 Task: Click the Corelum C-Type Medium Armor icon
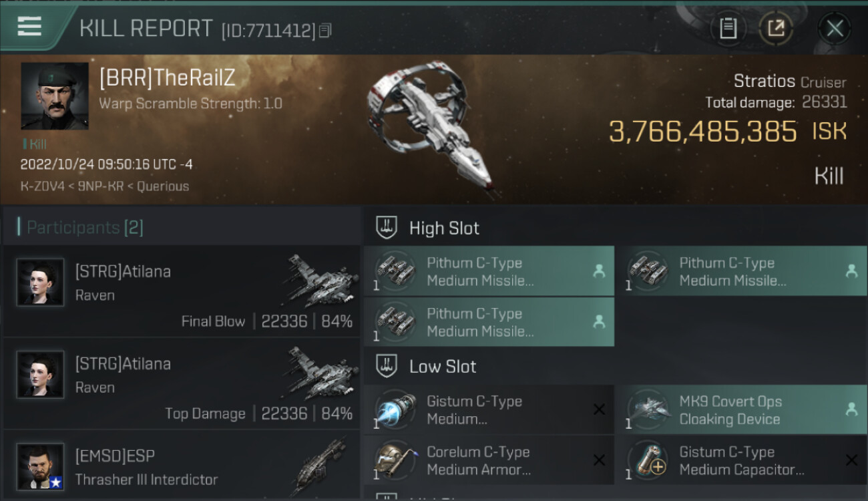(x=395, y=461)
